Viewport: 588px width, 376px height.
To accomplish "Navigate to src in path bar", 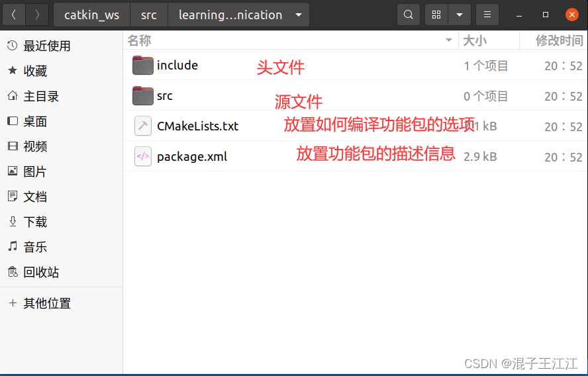I will pos(148,15).
